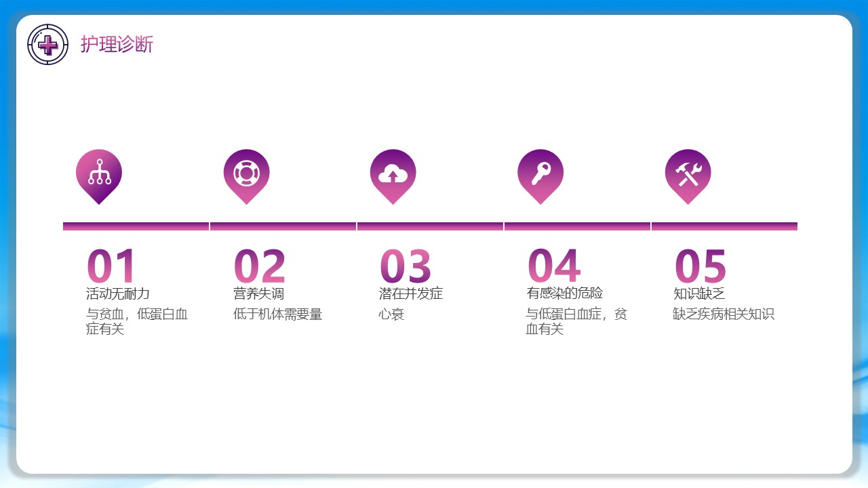
Task: Select the heading 知识缺乏
Action: [699, 293]
